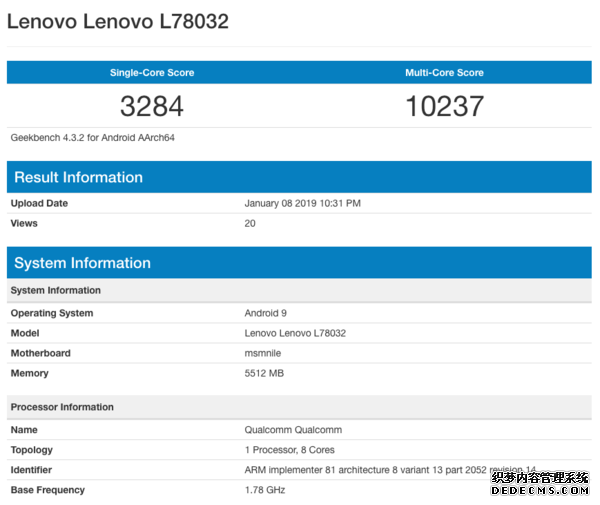Click the Multi-Core Score header
600x505 pixels.
tap(444, 73)
